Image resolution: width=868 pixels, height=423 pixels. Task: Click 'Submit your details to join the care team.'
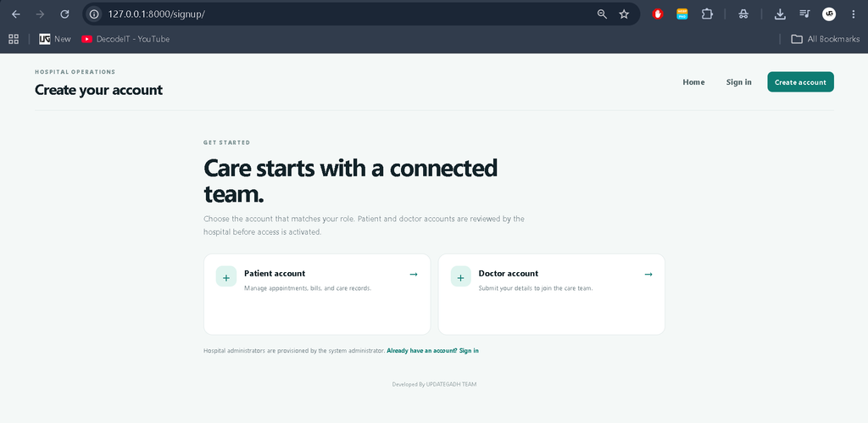tap(536, 288)
